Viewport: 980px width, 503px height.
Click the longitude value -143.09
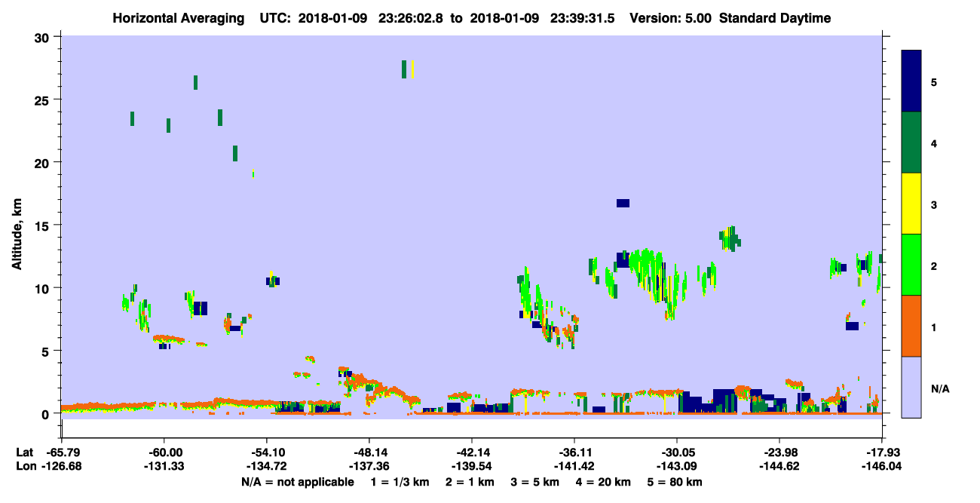click(x=677, y=466)
